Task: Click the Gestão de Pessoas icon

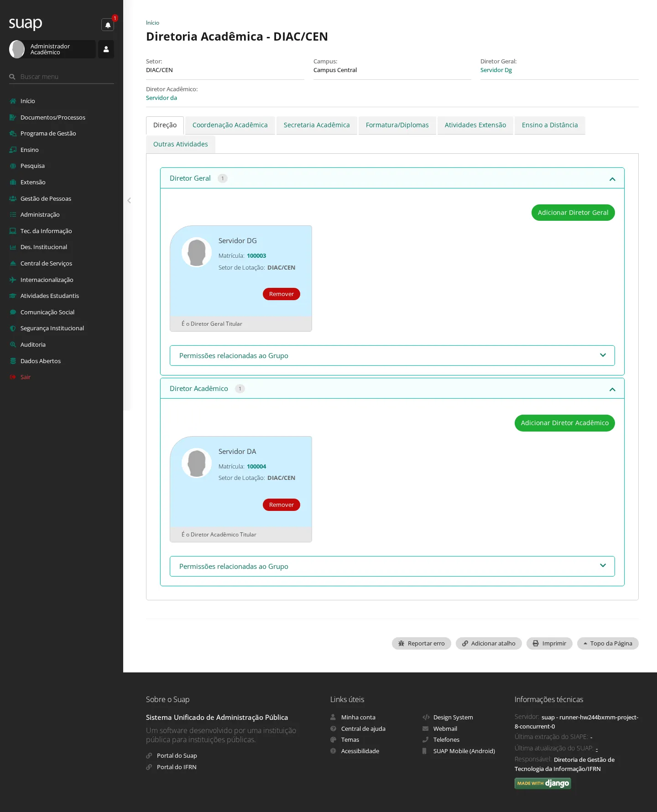Action: click(13, 198)
